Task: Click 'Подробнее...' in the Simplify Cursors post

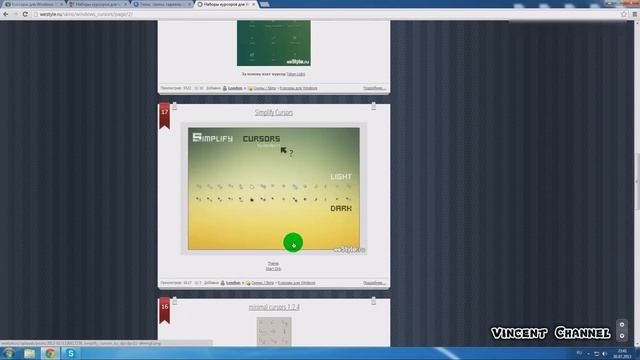Action: coord(374,283)
